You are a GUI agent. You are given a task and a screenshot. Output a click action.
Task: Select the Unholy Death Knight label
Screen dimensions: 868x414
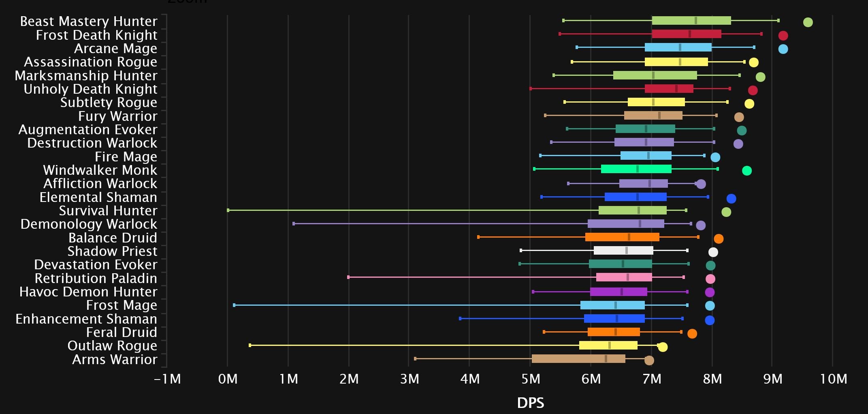(x=90, y=89)
